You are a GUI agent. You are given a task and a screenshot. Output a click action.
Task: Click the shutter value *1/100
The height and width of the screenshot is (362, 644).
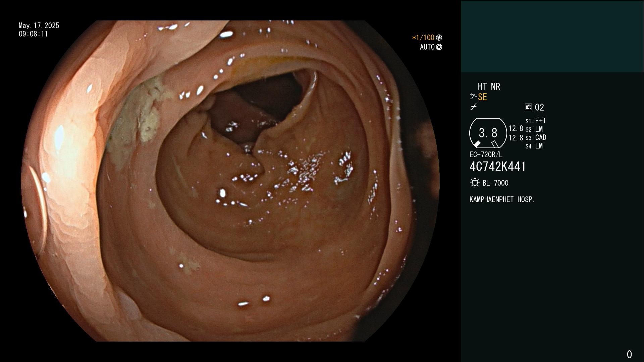pyautogui.click(x=423, y=38)
